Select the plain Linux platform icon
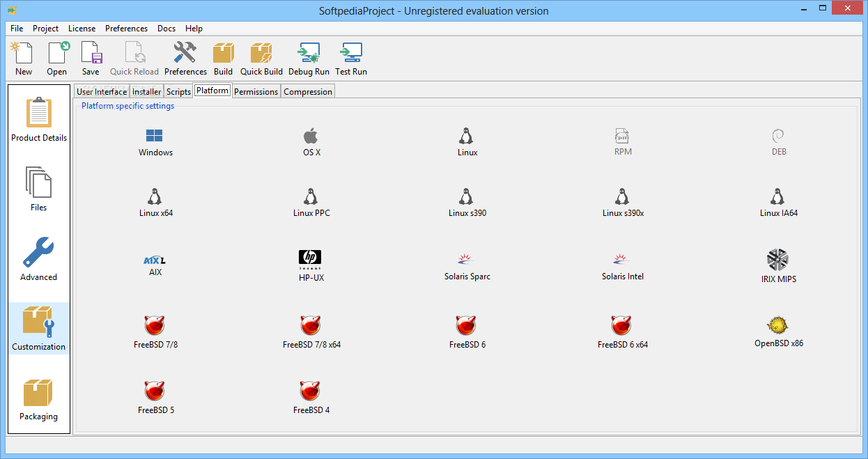Image resolution: width=868 pixels, height=459 pixels. tap(467, 142)
